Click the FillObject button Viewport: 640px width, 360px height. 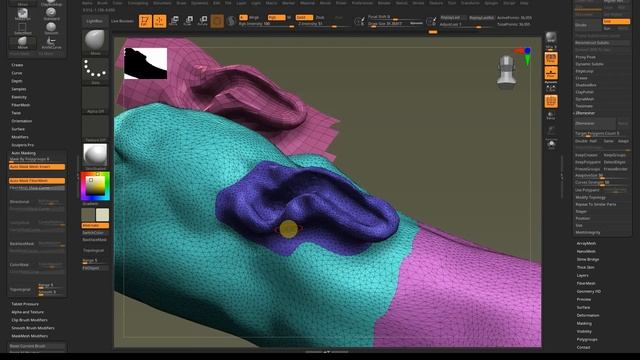tap(96, 268)
